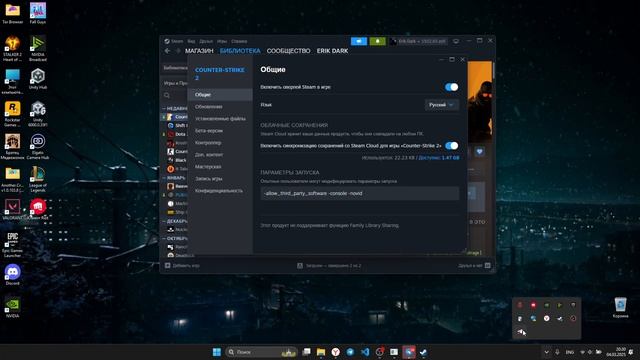The width and height of the screenshot is (640, 360).
Task: Click the microphone icon in system tray
Action: point(557,352)
